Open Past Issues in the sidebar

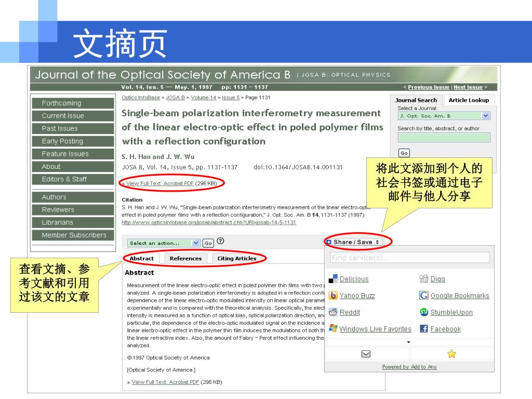pyautogui.click(x=73, y=129)
